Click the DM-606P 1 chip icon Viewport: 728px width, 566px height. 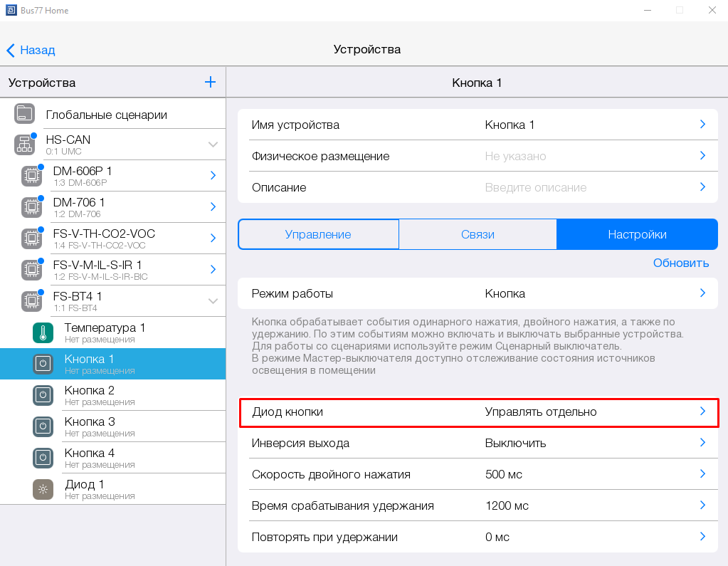pyautogui.click(x=31, y=176)
